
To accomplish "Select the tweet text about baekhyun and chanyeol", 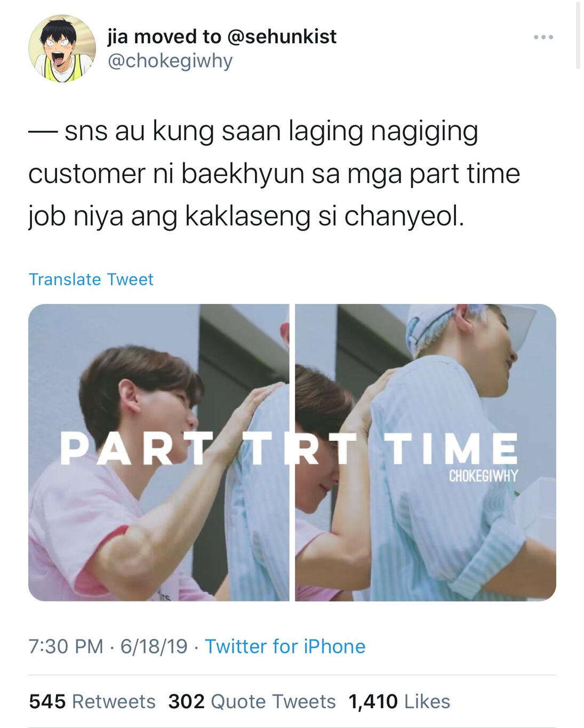I will [274, 174].
